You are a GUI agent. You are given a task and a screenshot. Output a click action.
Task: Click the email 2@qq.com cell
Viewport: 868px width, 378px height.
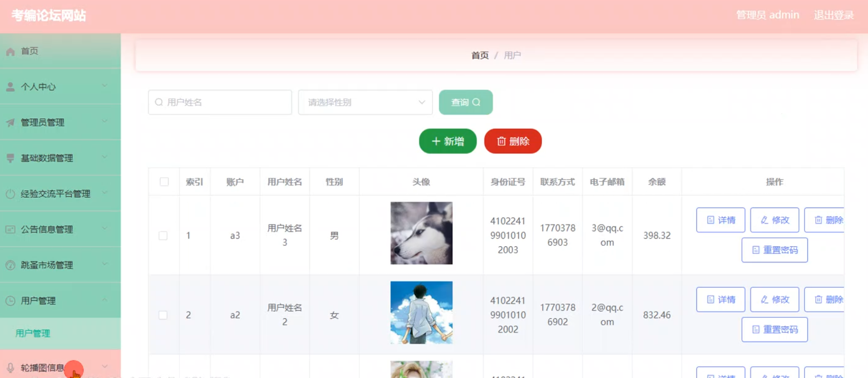(607, 315)
